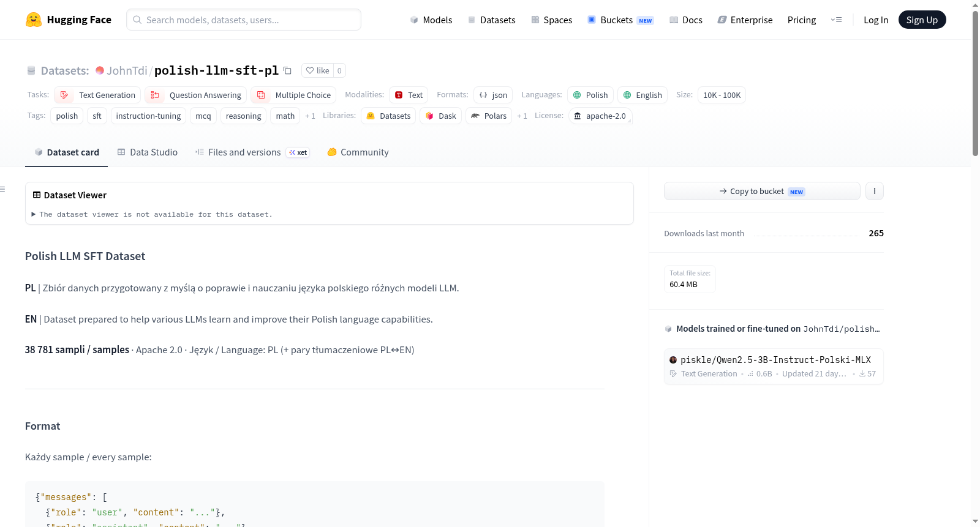Click the reasoning tag

tap(243, 116)
